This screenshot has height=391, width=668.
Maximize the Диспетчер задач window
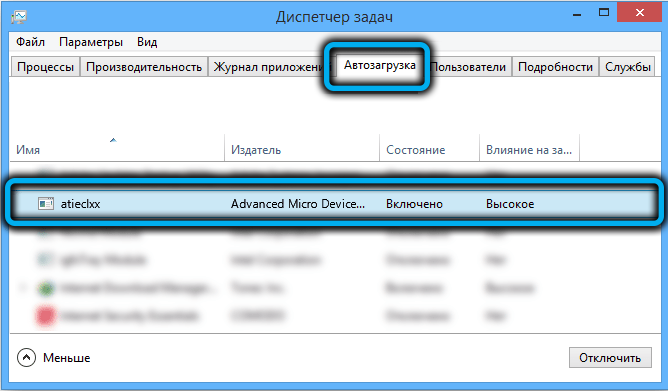point(604,13)
